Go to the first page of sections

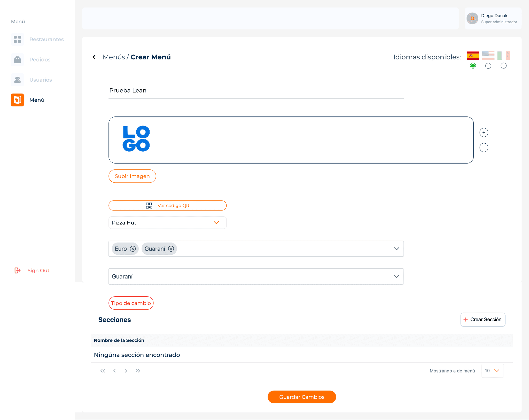tap(103, 371)
